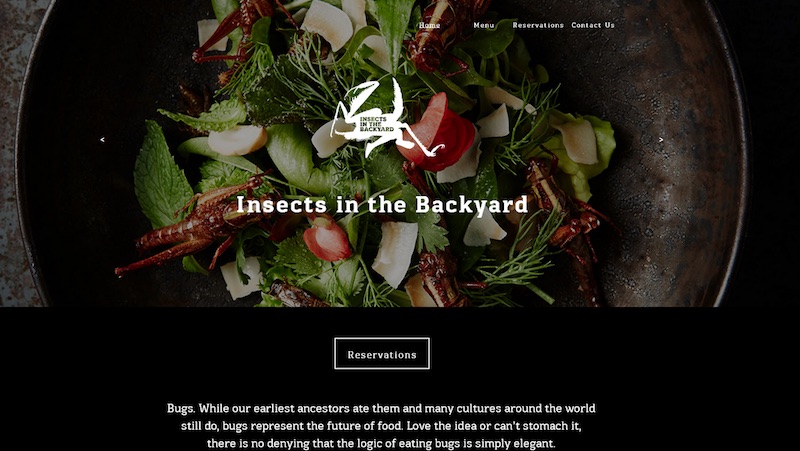The image size is (800, 451).
Task: Click the paragraph line starting "Bugs. While our"
Action: tap(381, 409)
